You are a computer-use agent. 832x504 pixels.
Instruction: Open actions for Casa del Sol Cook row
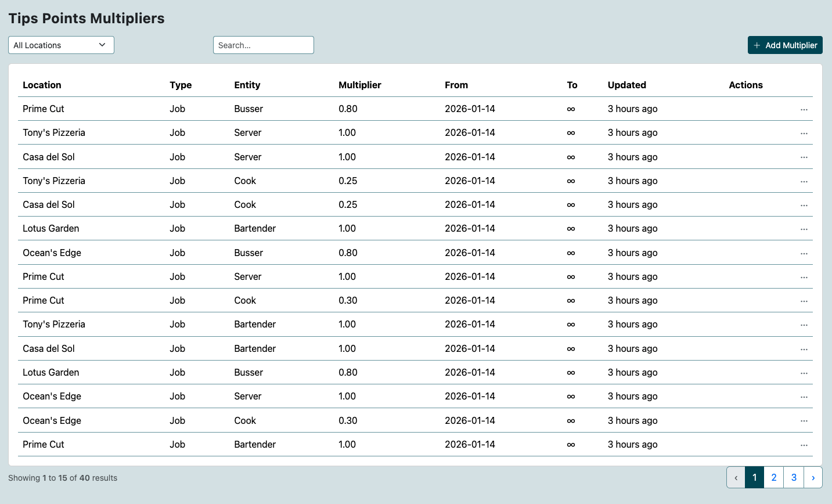(x=804, y=204)
